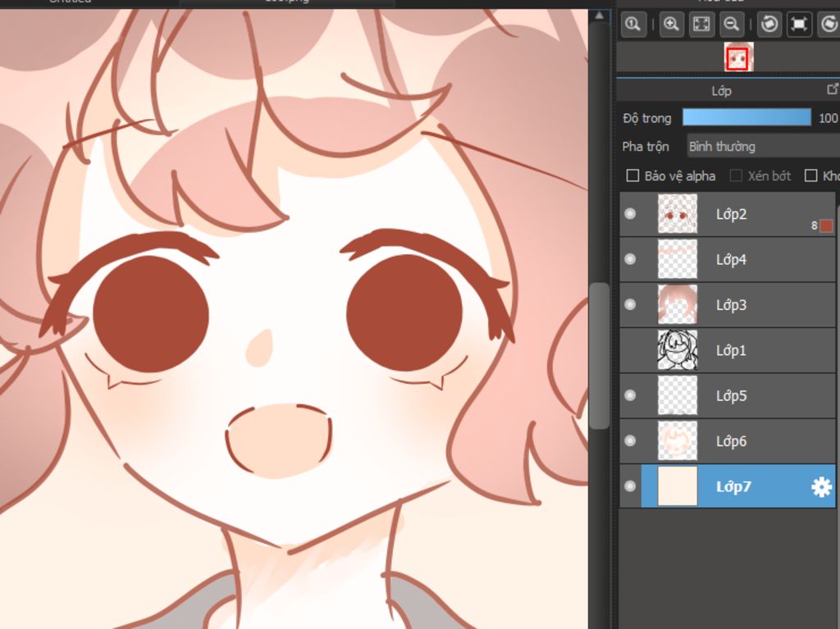840x629 pixels.
Task: Reset canvas rotation in the navigator
Action: (799, 24)
